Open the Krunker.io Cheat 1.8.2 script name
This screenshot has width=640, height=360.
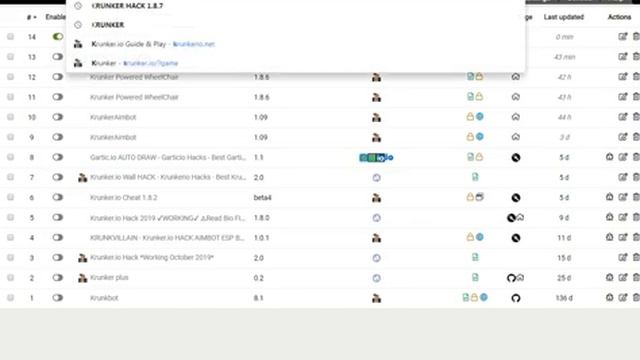123,198
